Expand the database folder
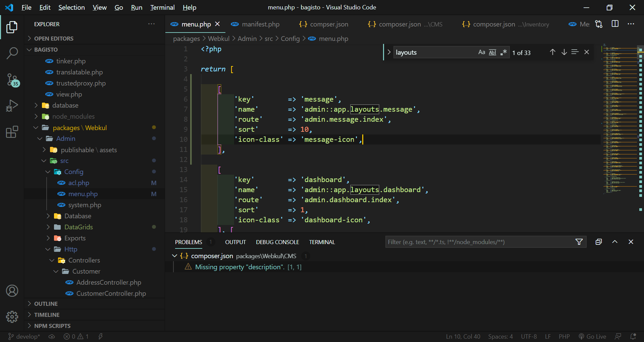This screenshot has height=342, width=644. [65, 105]
